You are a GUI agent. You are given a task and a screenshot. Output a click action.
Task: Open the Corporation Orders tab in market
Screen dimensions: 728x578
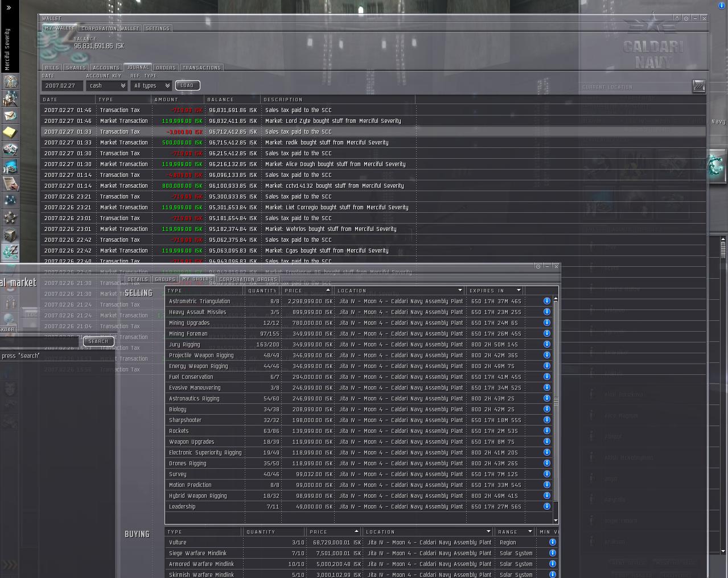click(248, 279)
